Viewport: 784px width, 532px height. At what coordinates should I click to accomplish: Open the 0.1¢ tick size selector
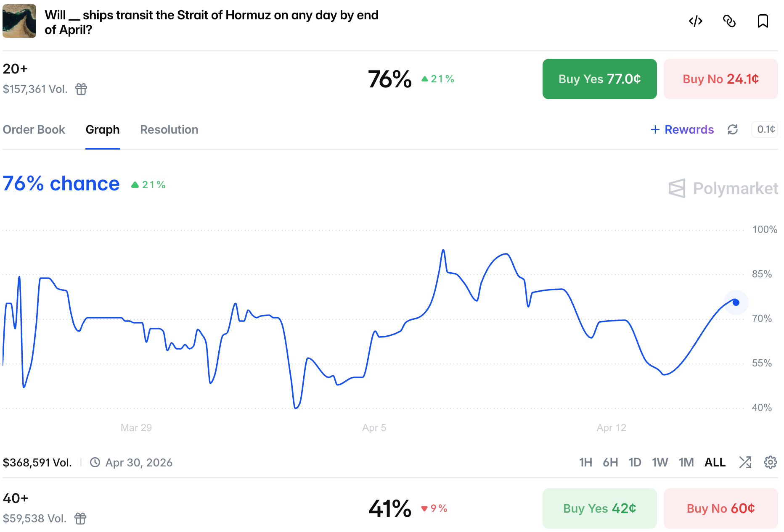click(765, 129)
